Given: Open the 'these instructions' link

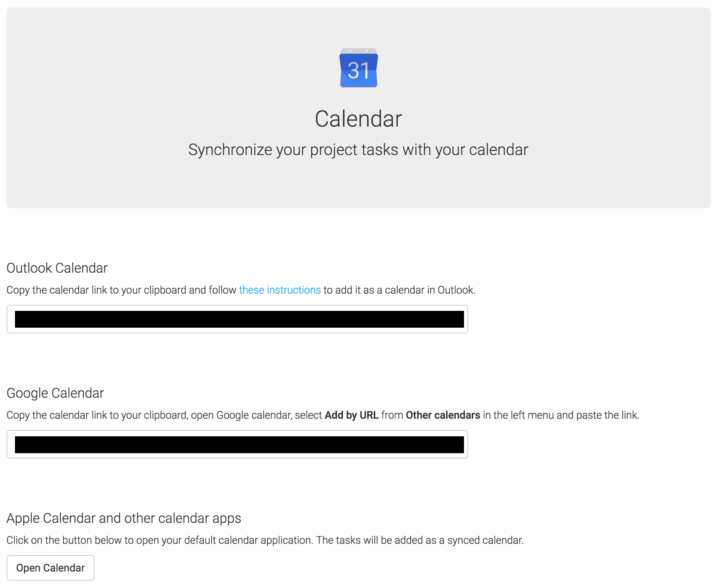Looking at the screenshot, I should [x=280, y=290].
